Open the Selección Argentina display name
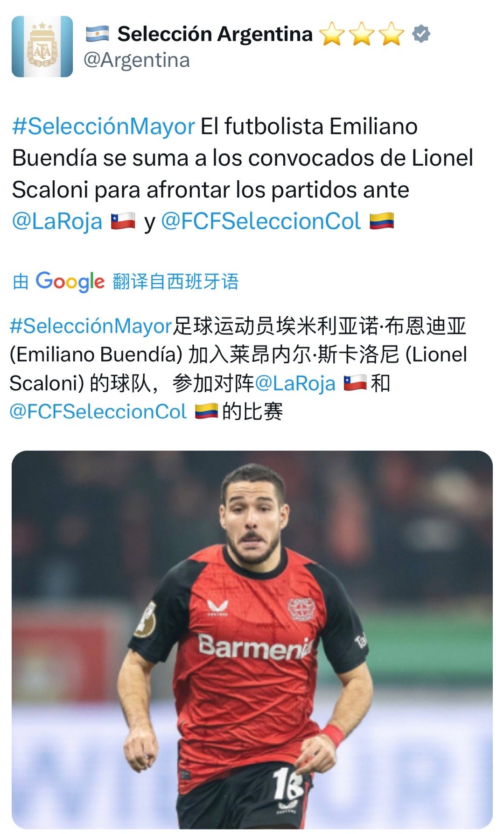This screenshot has width=504, height=834. tap(215, 34)
